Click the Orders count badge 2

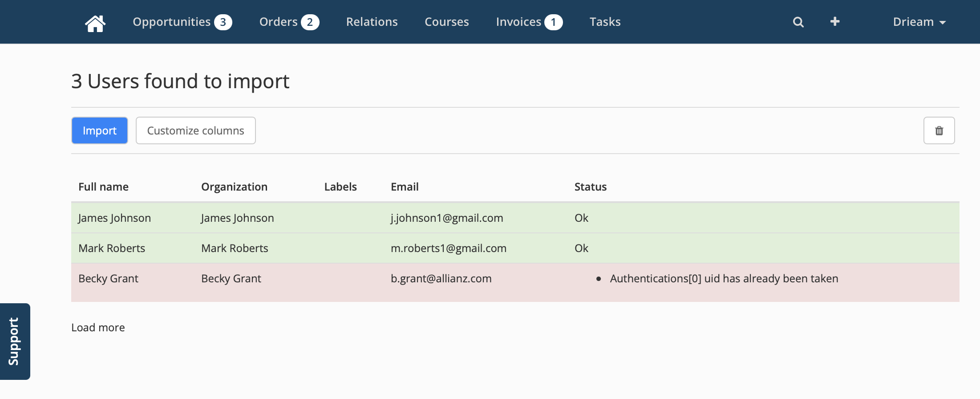[310, 22]
